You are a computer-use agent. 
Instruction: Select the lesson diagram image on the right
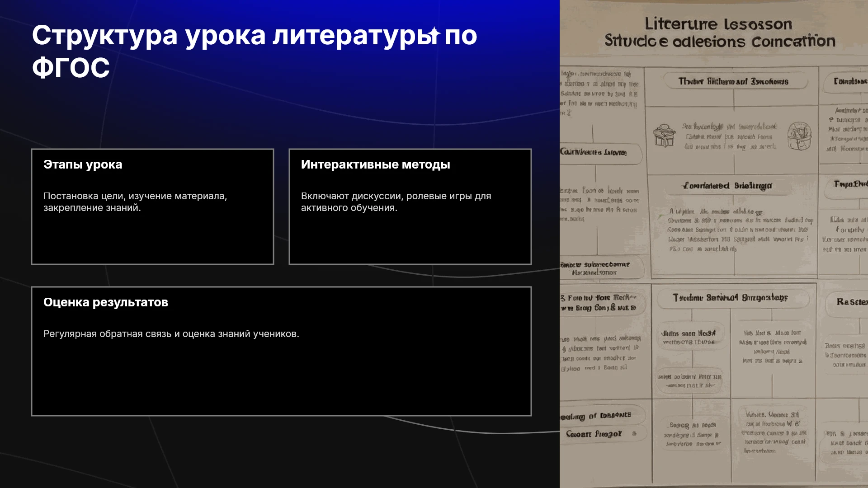[714, 244]
